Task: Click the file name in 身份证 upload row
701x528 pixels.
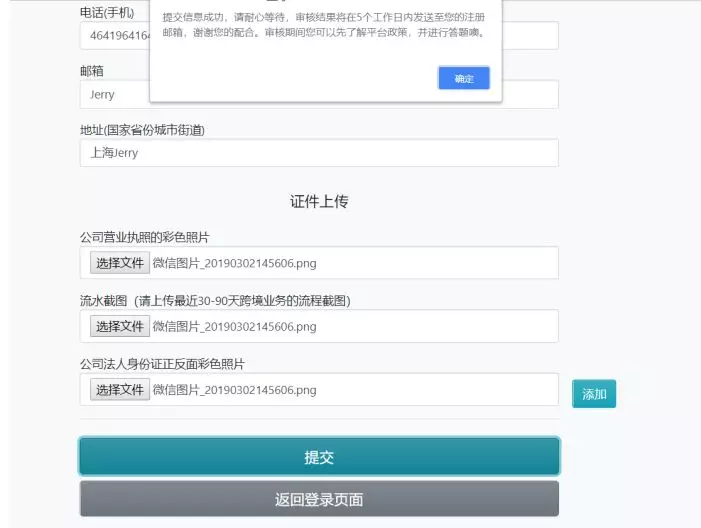Action: click(x=234, y=390)
